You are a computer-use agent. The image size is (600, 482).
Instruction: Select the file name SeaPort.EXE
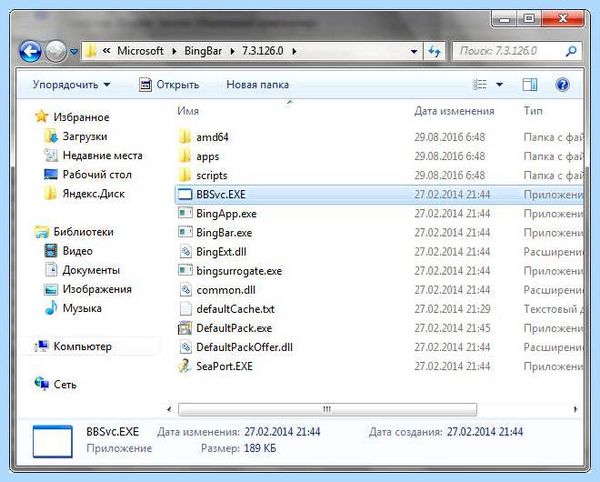pos(224,366)
